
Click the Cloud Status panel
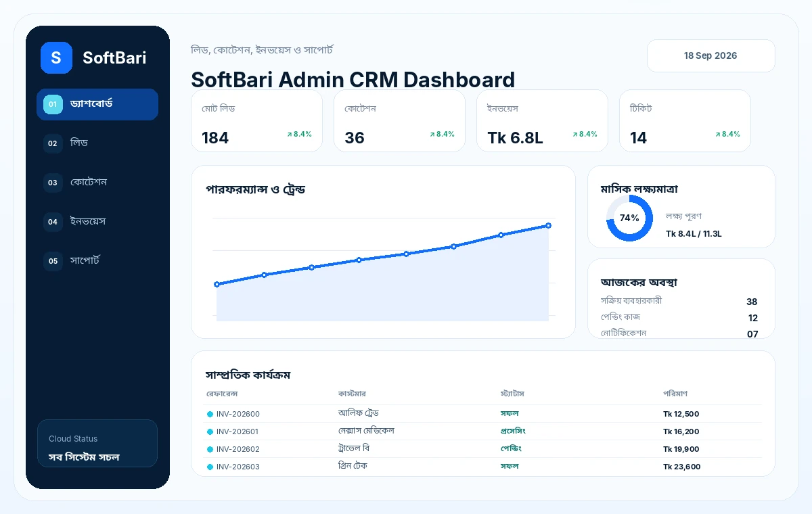97,443
